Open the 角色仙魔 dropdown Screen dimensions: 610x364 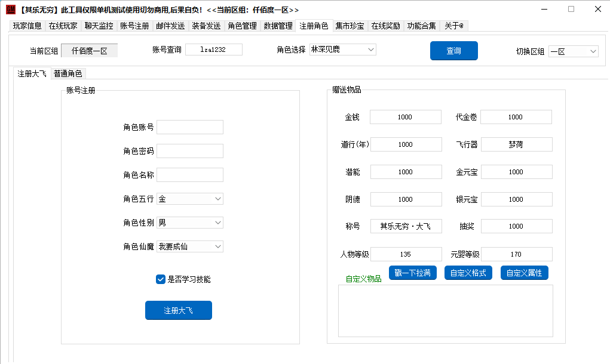(x=189, y=246)
